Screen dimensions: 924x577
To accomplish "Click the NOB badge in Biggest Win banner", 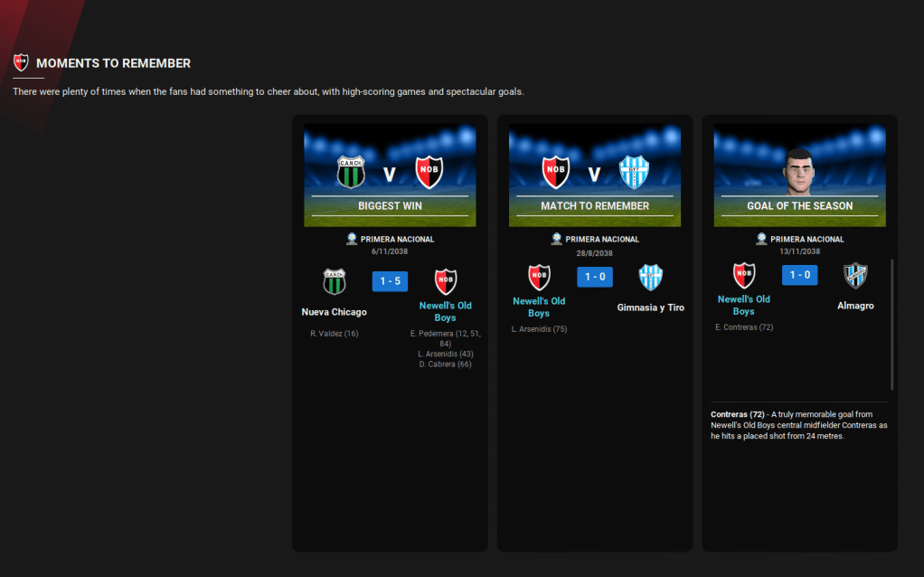I will (x=429, y=172).
